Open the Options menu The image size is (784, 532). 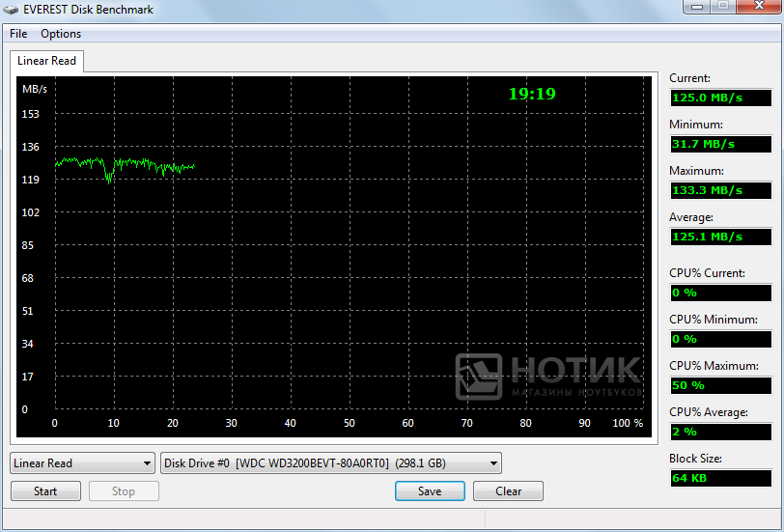pos(61,34)
